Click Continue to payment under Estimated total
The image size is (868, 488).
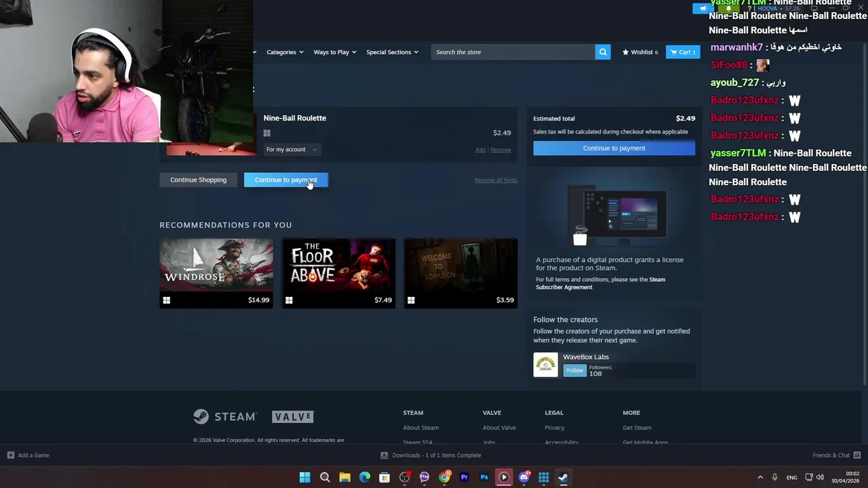point(614,148)
